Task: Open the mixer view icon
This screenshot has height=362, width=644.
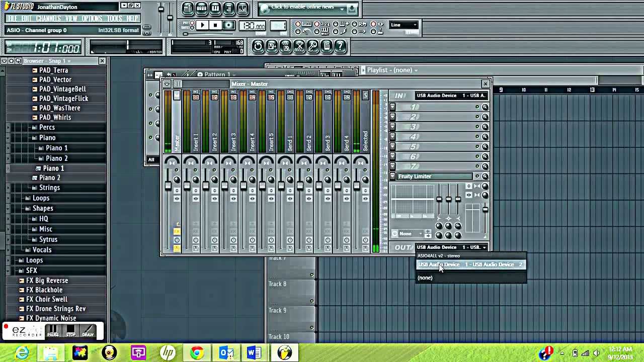Action: (242, 8)
